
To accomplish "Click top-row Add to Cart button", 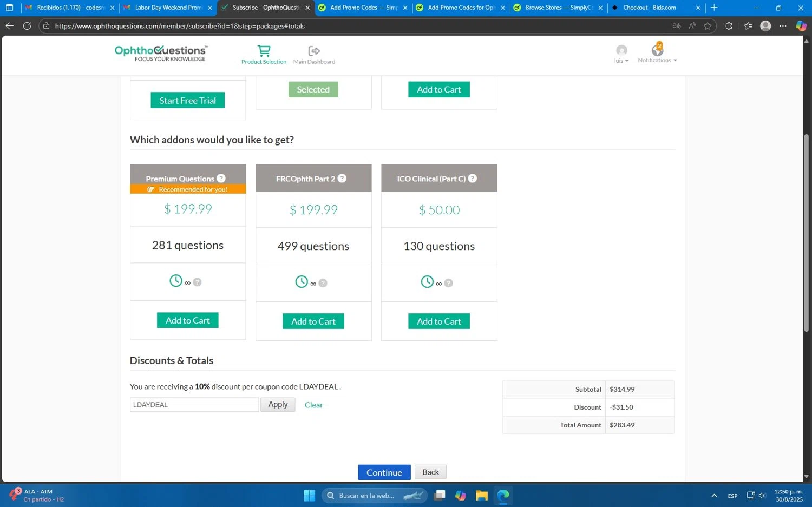I will pos(439,90).
